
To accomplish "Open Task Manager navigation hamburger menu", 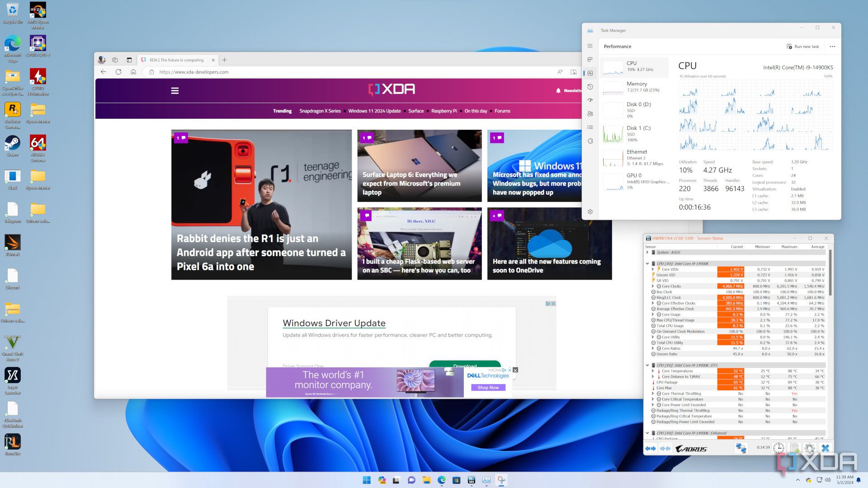I will coord(590,46).
